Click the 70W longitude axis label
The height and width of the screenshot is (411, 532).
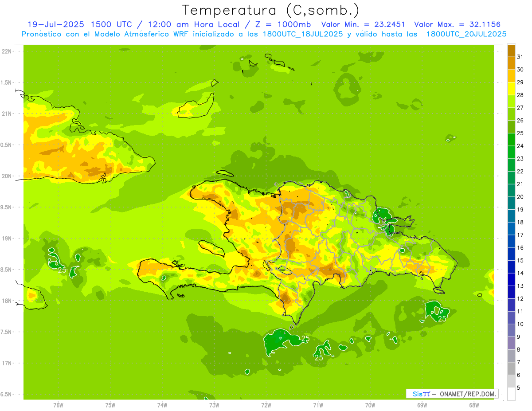click(370, 405)
